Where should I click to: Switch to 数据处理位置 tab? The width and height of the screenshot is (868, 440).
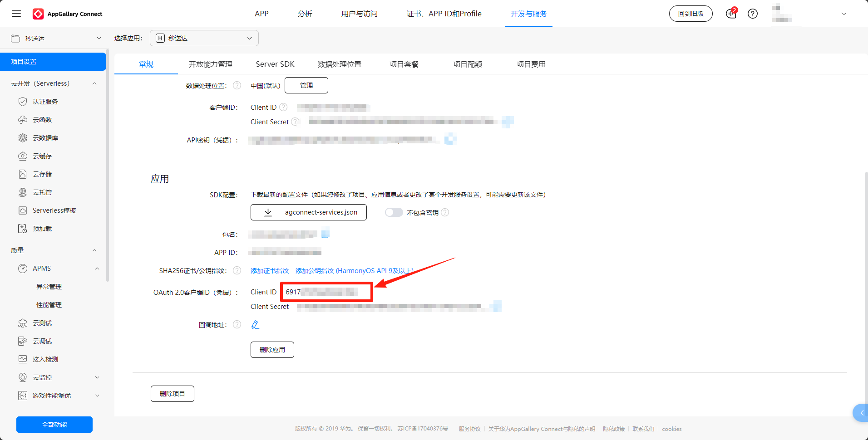pyautogui.click(x=340, y=64)
